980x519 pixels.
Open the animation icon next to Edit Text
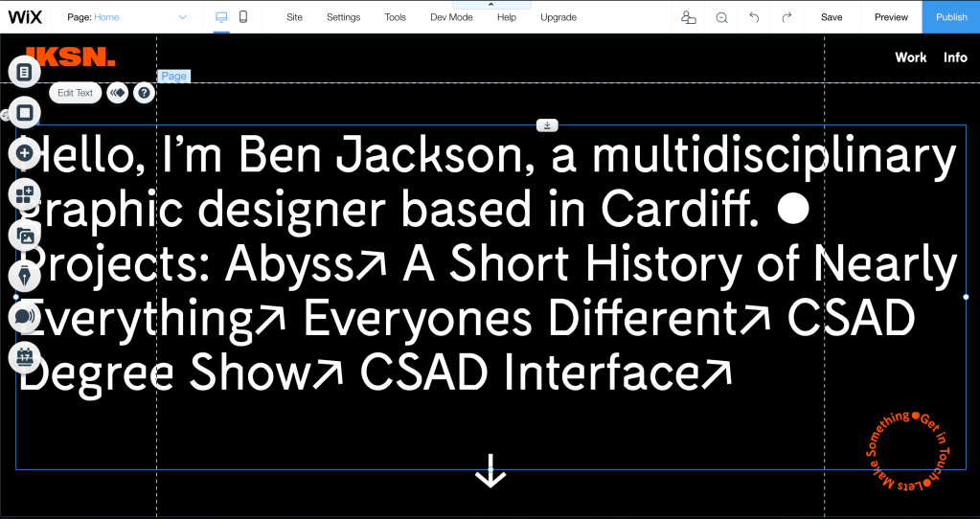click(x=118, y=93)
